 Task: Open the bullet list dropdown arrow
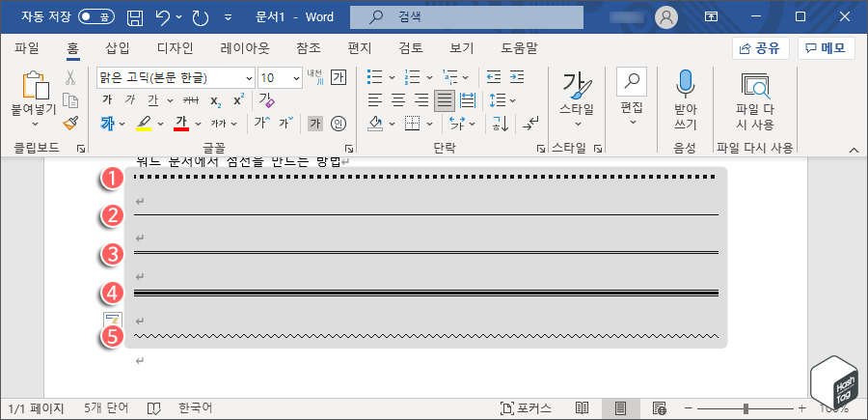click(392, 77)
